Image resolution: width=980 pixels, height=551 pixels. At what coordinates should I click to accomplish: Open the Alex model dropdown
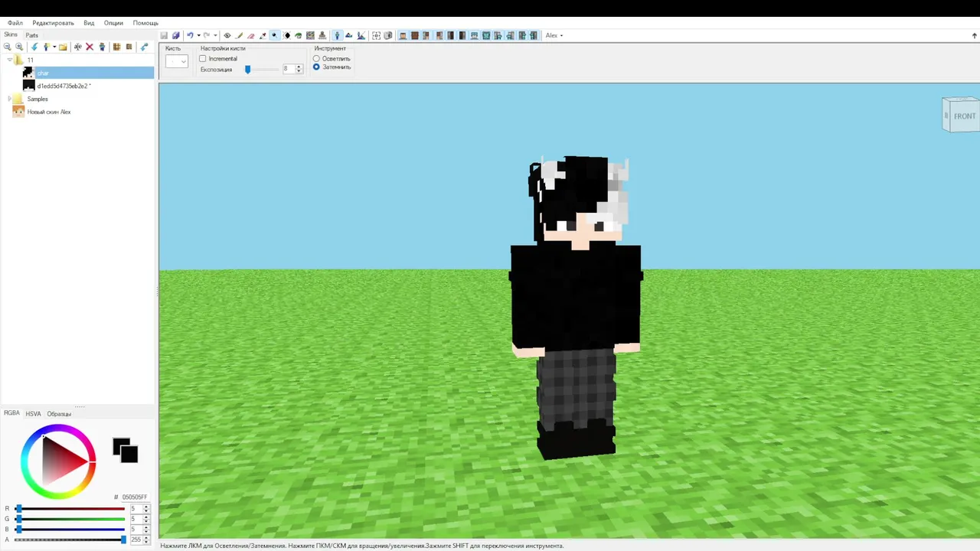(x=554, y=35)
